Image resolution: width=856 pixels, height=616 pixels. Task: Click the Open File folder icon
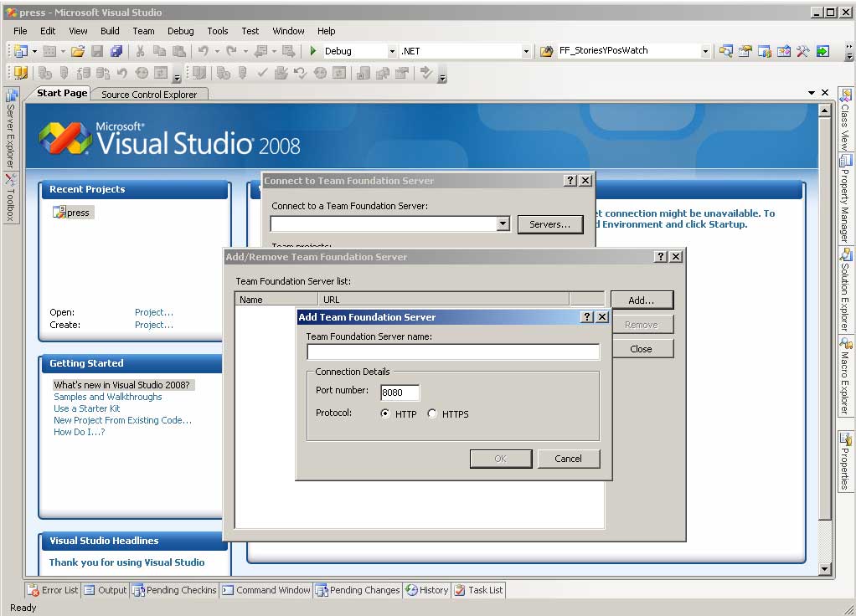[x=78, y=51]
